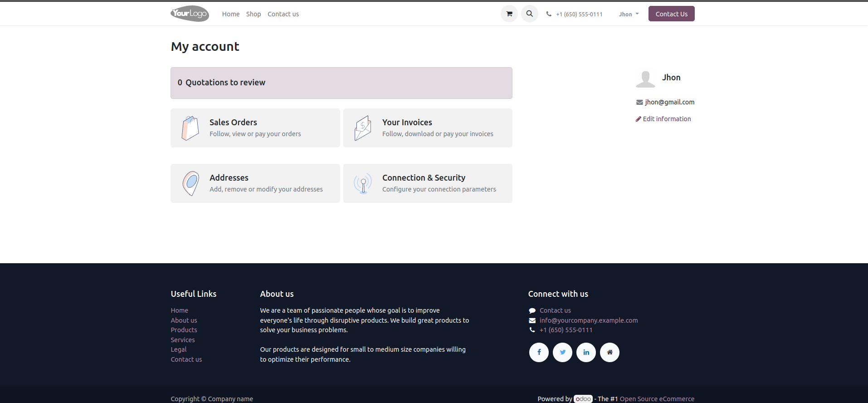The height and width of the screenshot is (403, 868).
Task: Click the purple Contact Us button
Action: point(671,14)
